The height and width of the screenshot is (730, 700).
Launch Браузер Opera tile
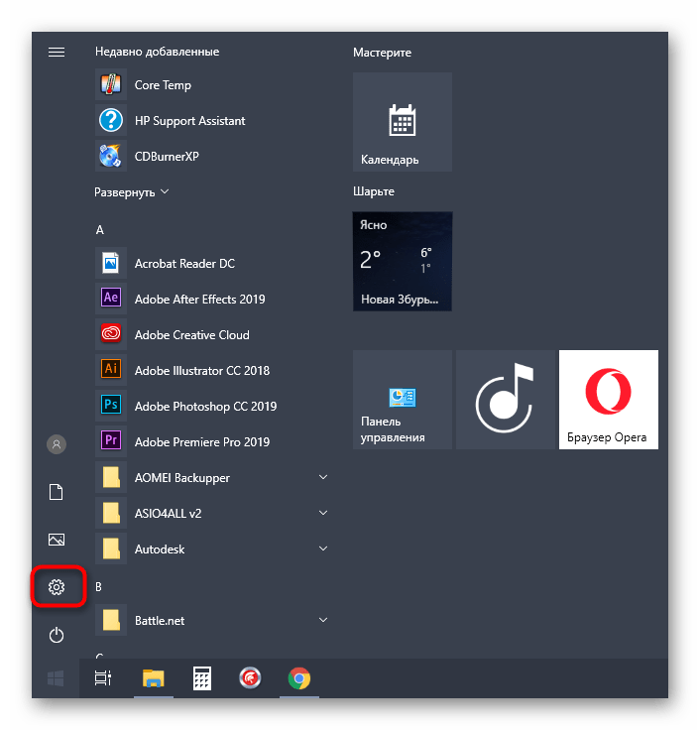tap(609, 400)
